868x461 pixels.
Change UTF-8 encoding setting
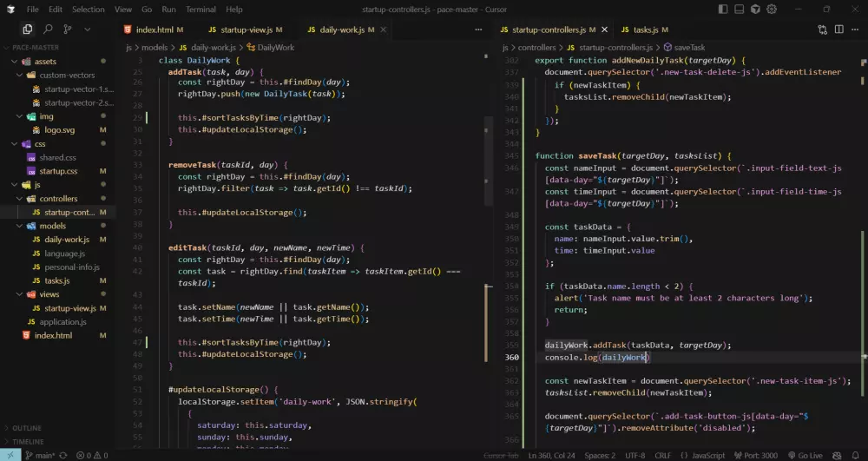tap(635, 456)
